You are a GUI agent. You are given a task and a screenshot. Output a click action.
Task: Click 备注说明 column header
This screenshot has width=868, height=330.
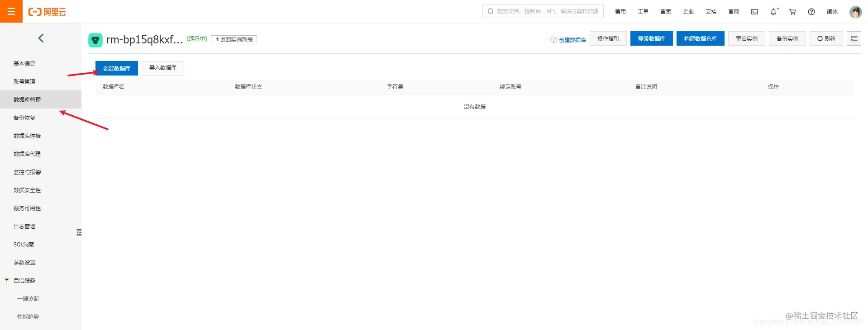click(646, 87)
